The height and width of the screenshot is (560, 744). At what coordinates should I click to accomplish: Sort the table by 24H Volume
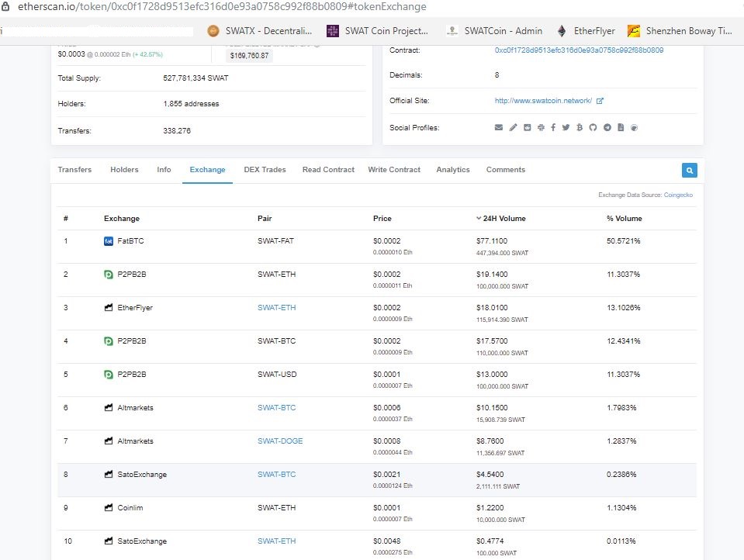(501, 218)
